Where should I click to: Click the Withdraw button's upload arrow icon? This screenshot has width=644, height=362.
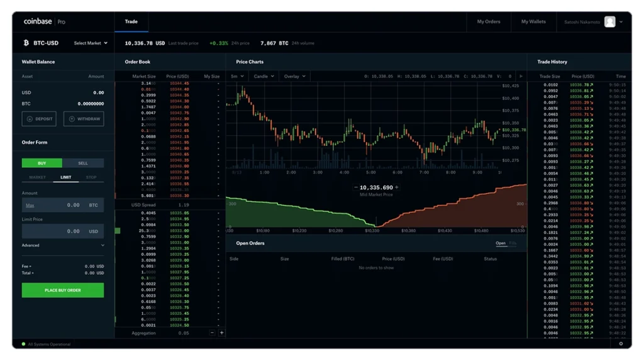pyautogui.click(x=72, y=119)
